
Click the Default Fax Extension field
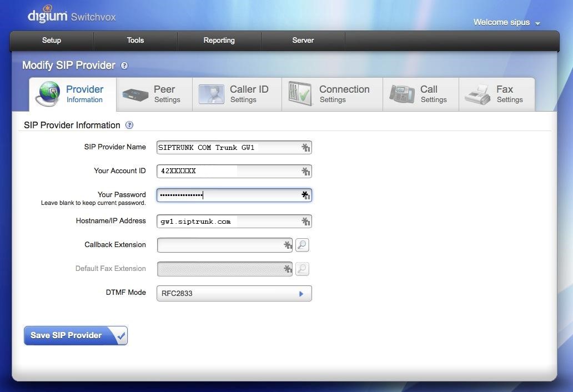[225, 269]
